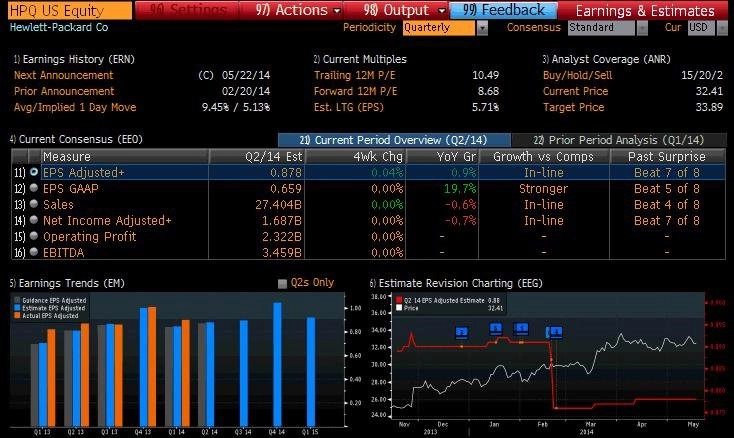This screenshot has height=438, width=734.
Task: Click the Current Price value 32.41
Action: click(709, 91)
